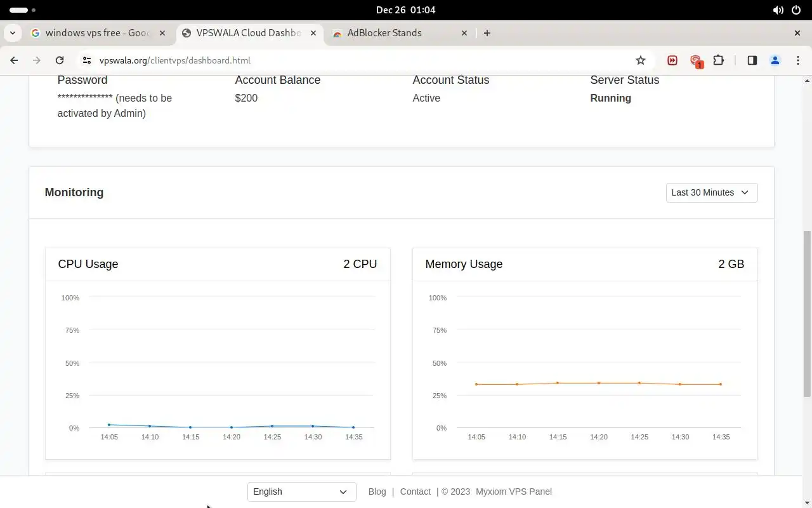This screenshot has width=812, height=508.
Task: Open the English language selector
Action: coord(301,491)
